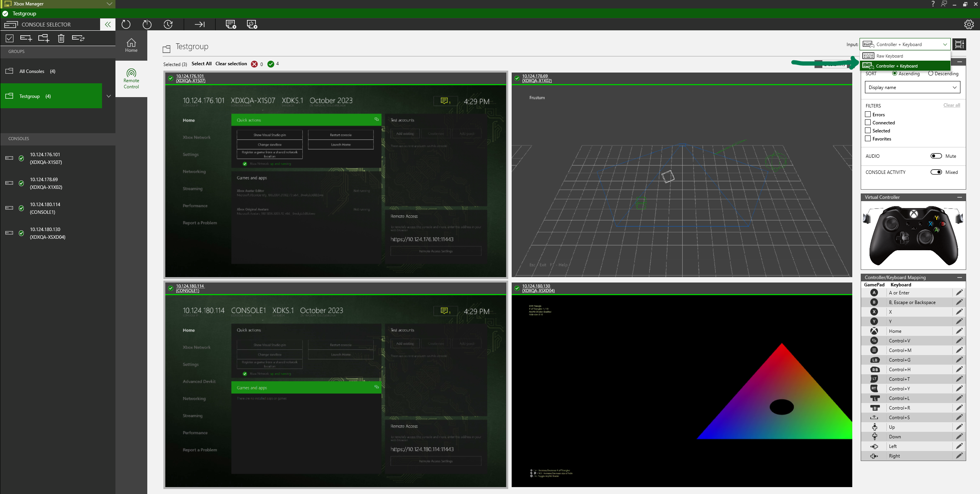Edit the A or Enter mapping
The height and width of the screenshot is (494, 980).
(x=959, y=293)
